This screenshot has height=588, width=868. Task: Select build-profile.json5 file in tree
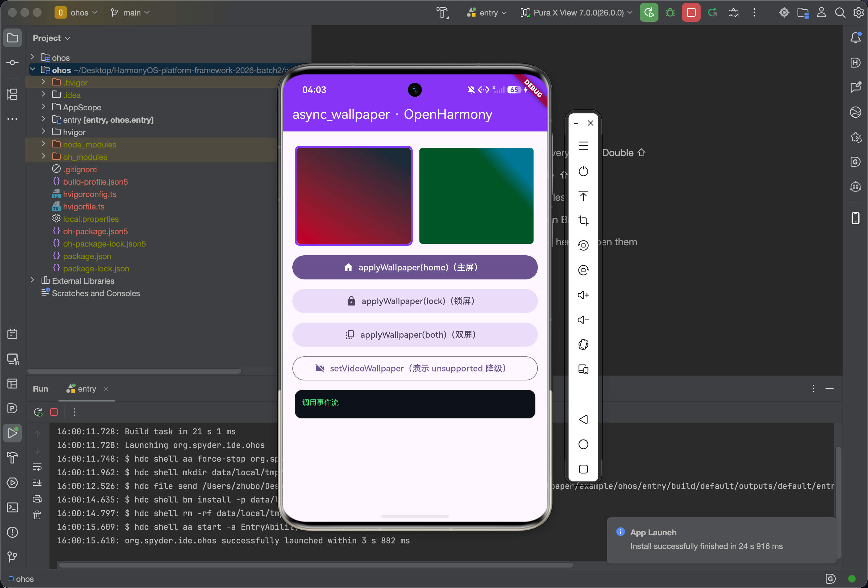(x=95, y=182)
